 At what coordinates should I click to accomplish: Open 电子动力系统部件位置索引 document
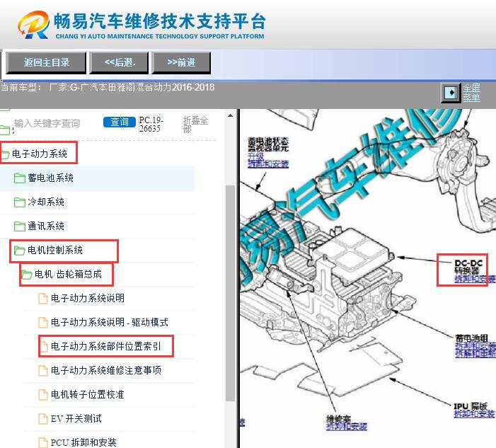tap(106, 346)
